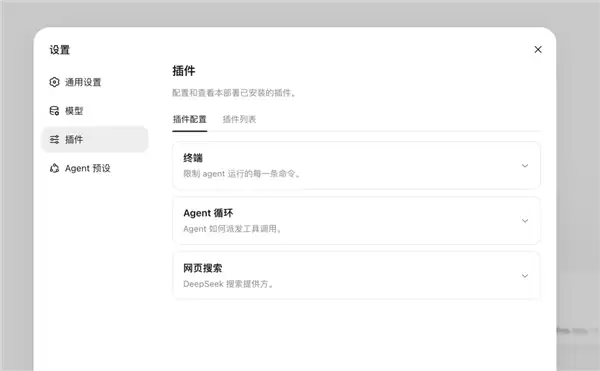
Task: Go to Agent 预设 settings
Action: pos(95,168)
